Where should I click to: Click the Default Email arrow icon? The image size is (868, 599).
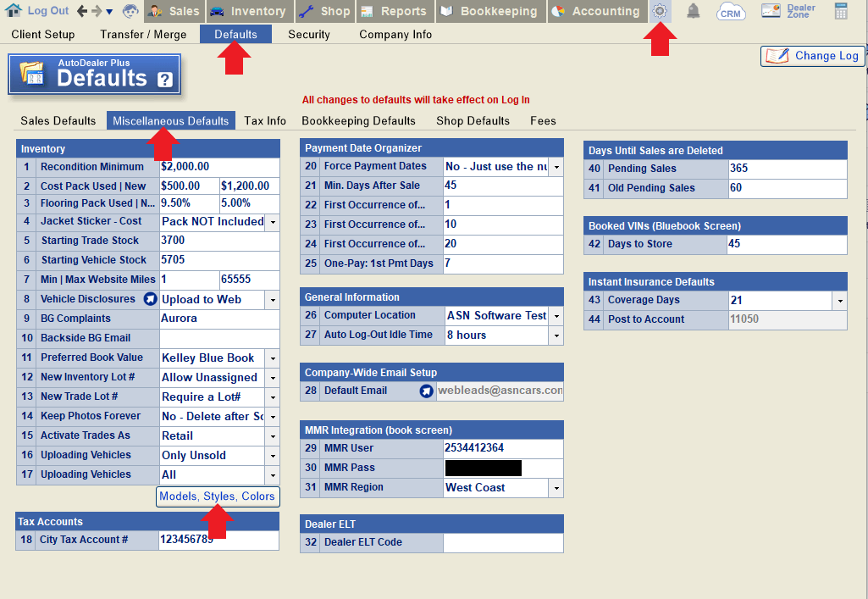point(426,391)
